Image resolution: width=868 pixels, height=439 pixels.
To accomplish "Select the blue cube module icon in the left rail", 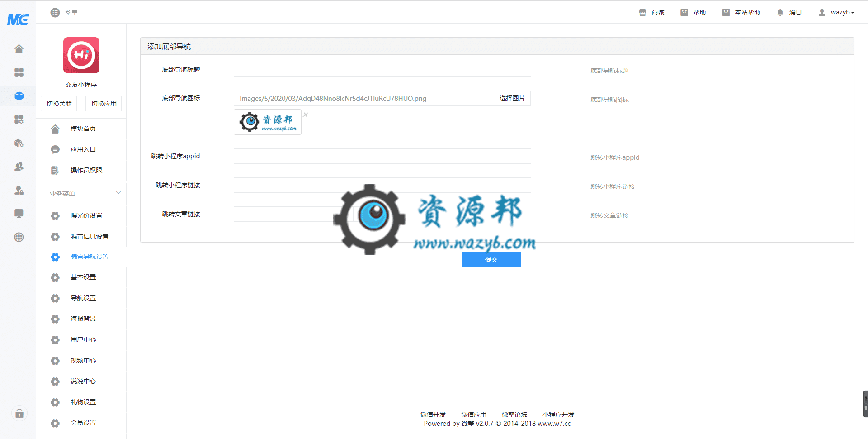I will click(19, 96).
